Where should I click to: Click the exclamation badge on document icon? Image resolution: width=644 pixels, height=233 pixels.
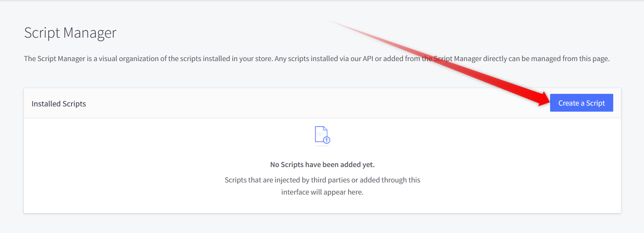point(327,140)
